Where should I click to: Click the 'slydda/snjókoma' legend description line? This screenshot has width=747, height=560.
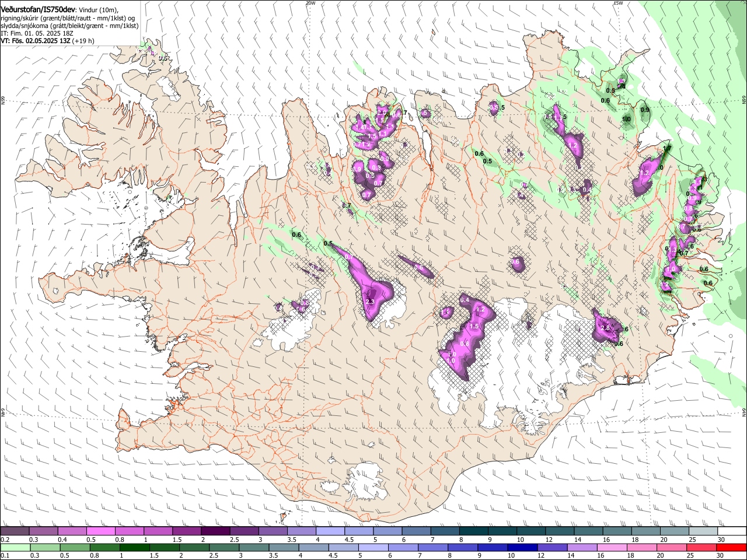tap(69, 26)
